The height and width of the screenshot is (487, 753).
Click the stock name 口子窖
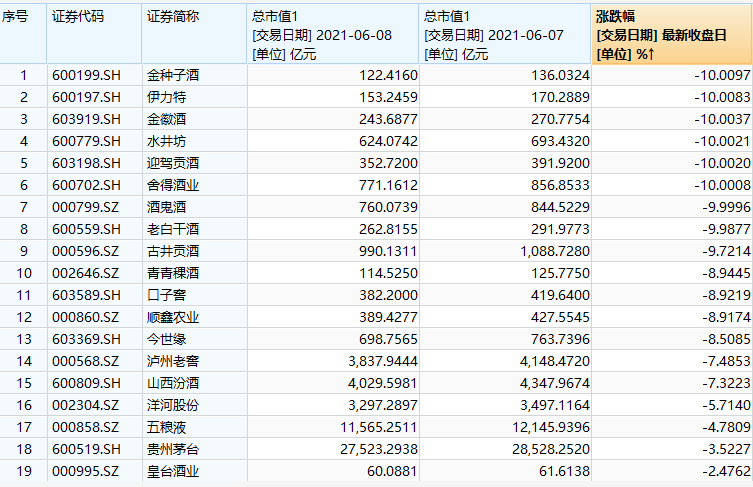click(166, 295)
